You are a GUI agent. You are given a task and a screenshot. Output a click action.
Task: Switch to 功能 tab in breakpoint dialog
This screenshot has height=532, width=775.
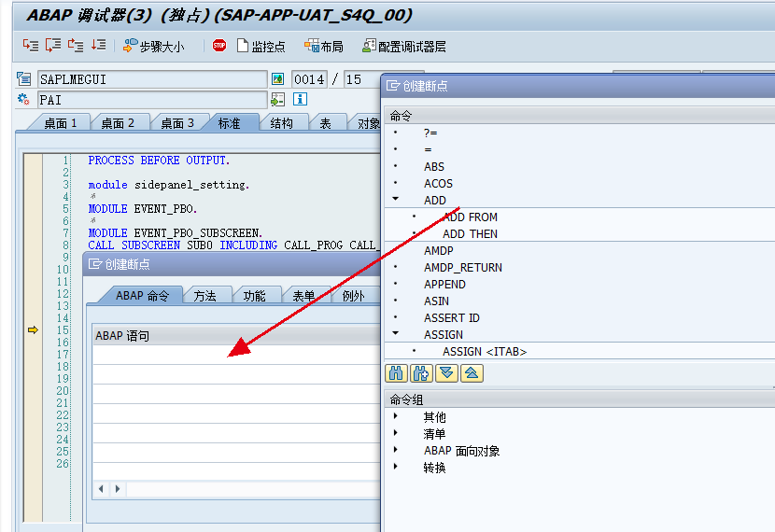(x=254, y=295)
